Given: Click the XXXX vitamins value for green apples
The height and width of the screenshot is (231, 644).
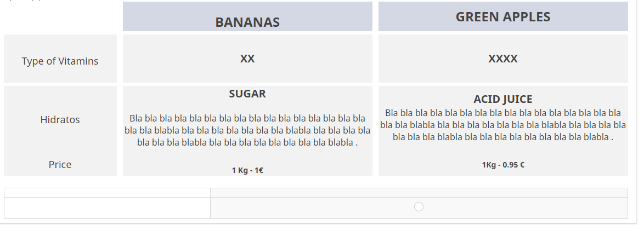Looking at the screenshot, I should tap(503, 59).
